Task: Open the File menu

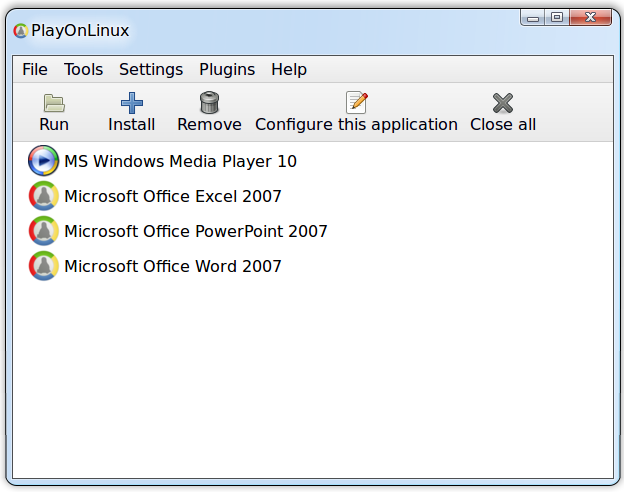Action: coord(35,69)
